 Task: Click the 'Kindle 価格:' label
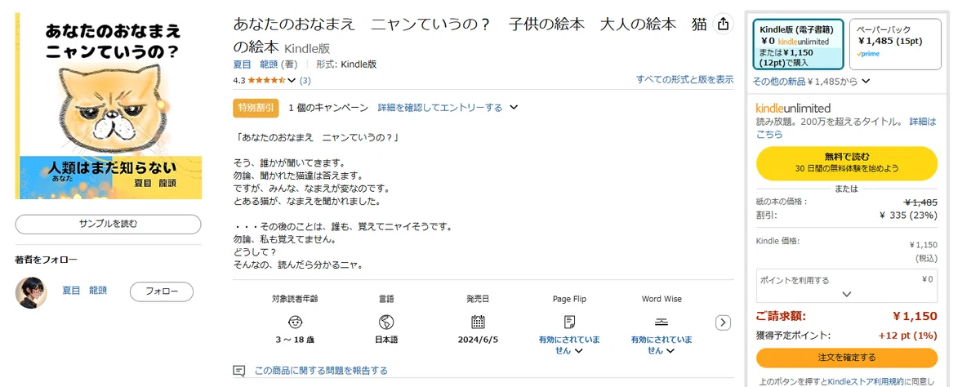point(778,240)
